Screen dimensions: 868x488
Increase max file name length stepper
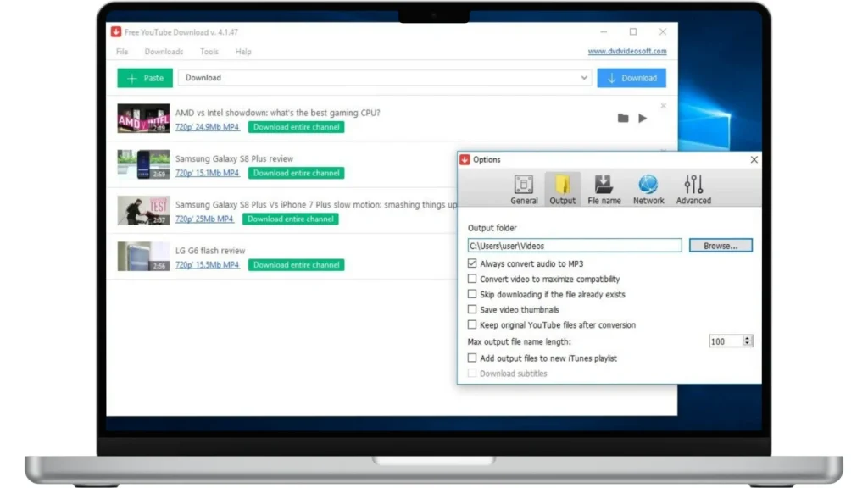(x=748, y=339)
